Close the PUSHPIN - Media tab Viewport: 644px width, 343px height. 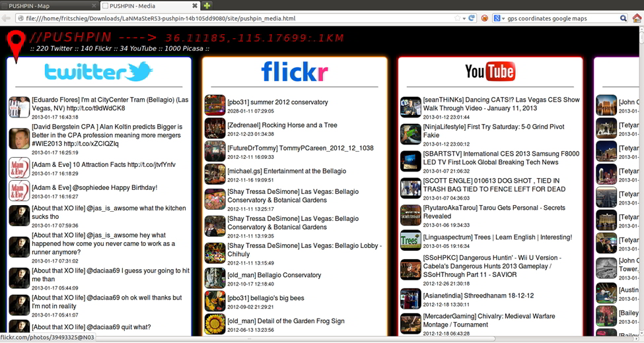[195, 6]
